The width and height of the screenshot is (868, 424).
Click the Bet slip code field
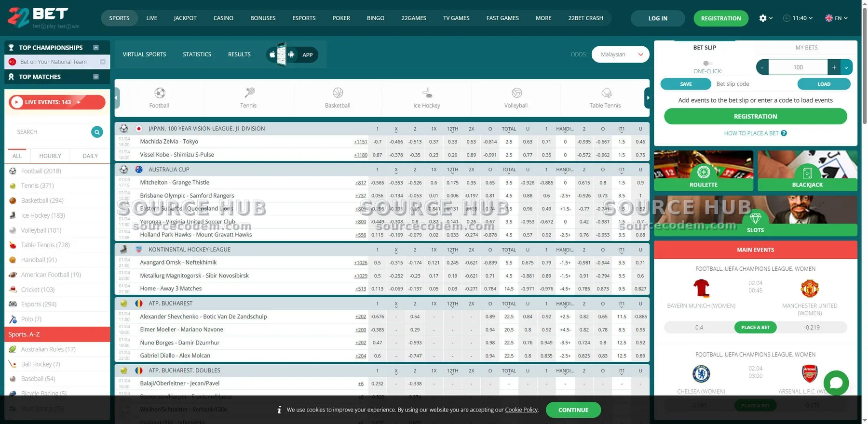pyautogui.click(x=754, y=84)
